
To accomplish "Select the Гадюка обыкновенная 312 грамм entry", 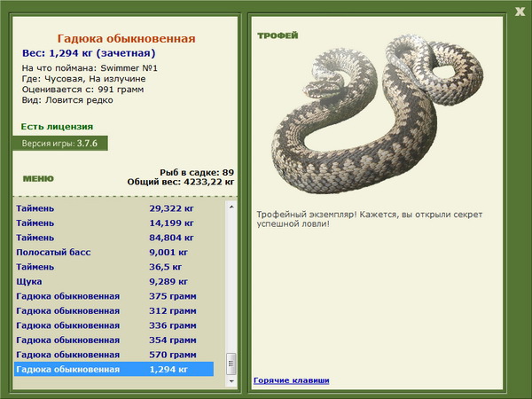I will coord(114,310).
